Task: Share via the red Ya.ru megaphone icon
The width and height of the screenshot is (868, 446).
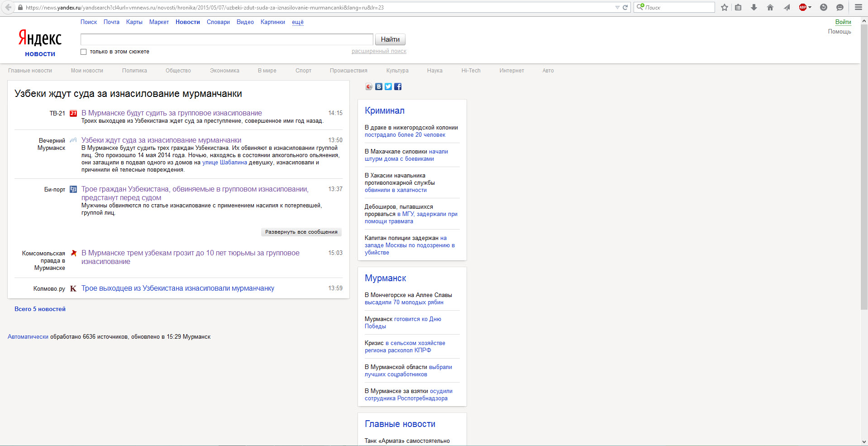Action: (x=369, y=86)
